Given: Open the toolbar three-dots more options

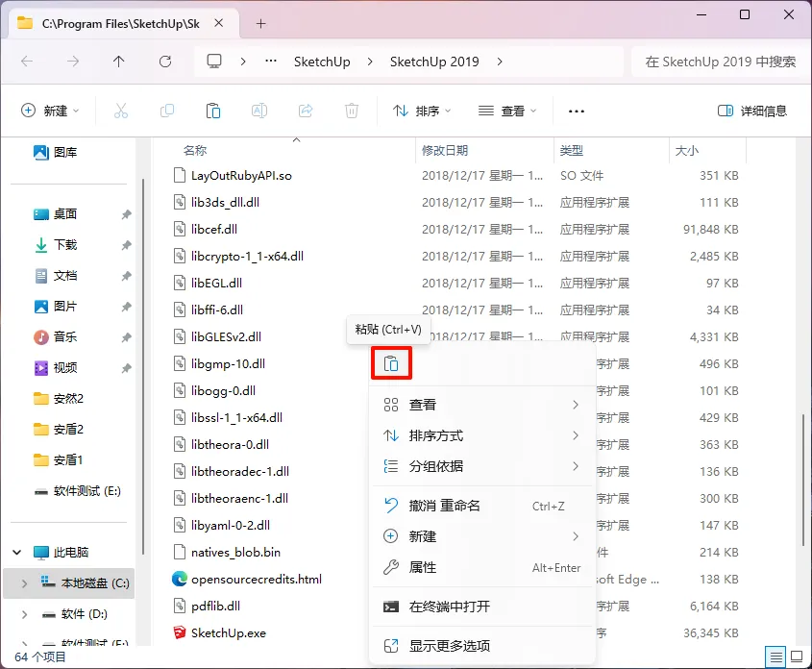Looking at the screenshot, I should [x=576, y=111].
